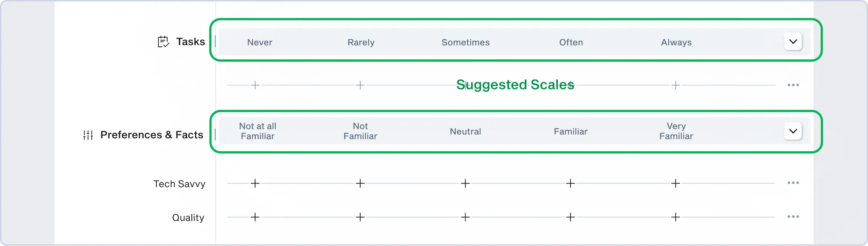Expand the Familiarity scale dropdown chevron

click(793, 131)
